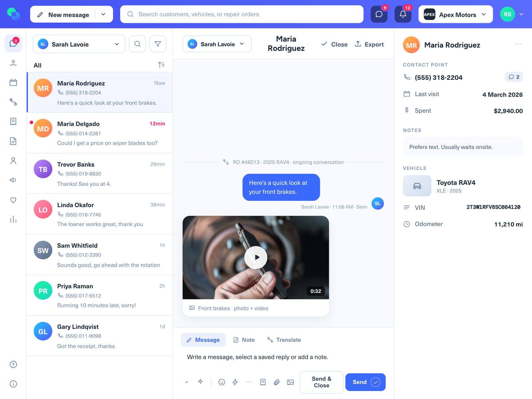The height and width of the screenshot is (399, 532).
Task: Toggle the checkmark circle on Send button
Action: [x=375, y=382]
